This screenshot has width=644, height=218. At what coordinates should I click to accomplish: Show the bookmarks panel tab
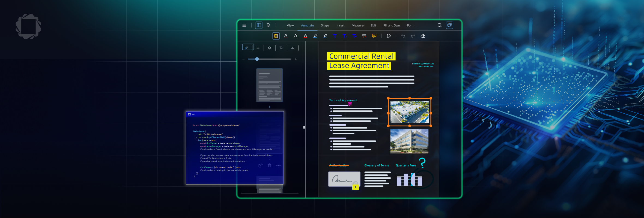coord(281,48)
